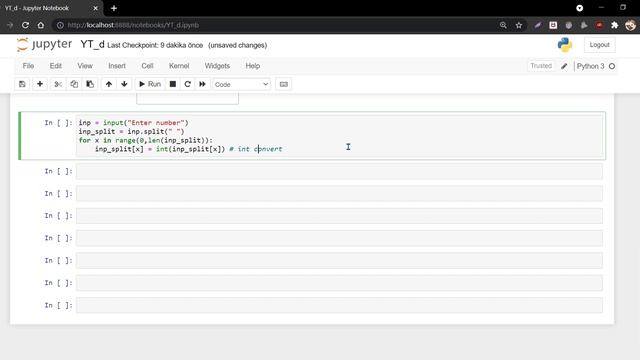This screenshot has height=360, width=640.
Task: Restart kernel and run all cells icon
Action: tap(202, 84)
